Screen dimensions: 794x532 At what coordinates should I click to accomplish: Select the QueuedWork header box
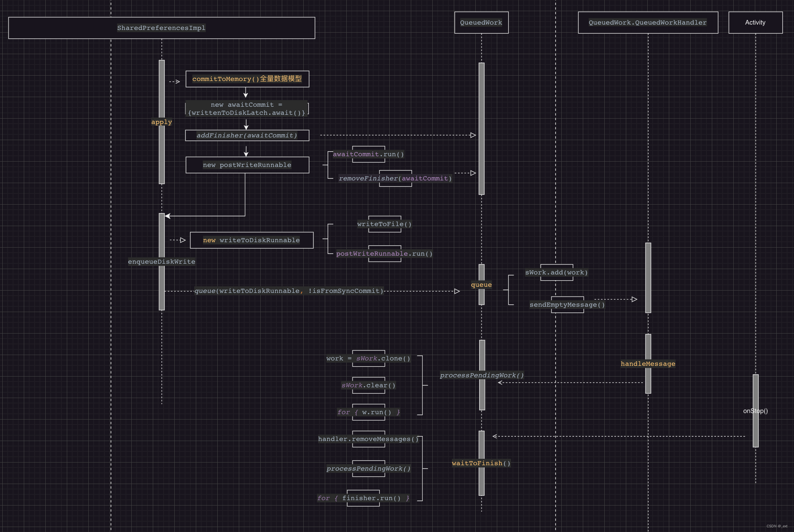[481, 22]
